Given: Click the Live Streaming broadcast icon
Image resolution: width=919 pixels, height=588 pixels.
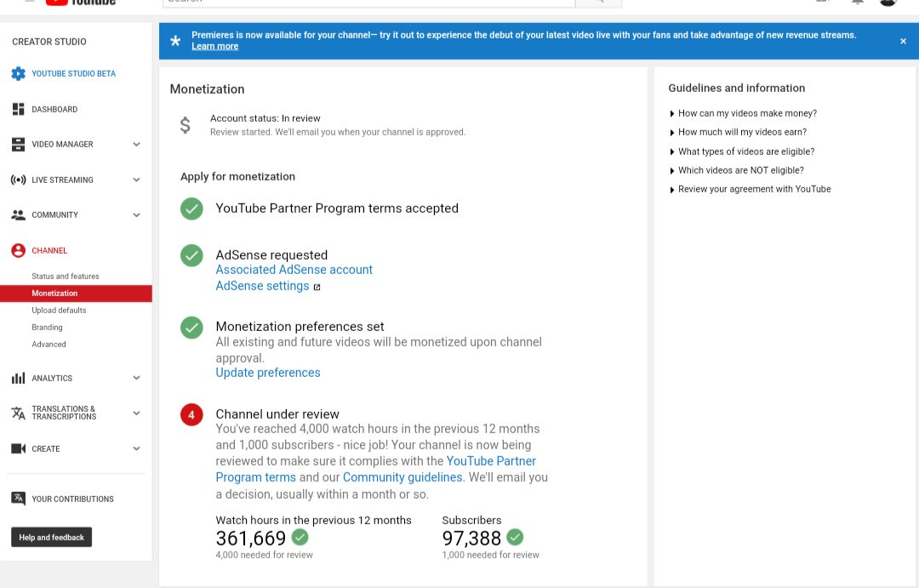Looking at the screenshot, I should coord(18,180).
